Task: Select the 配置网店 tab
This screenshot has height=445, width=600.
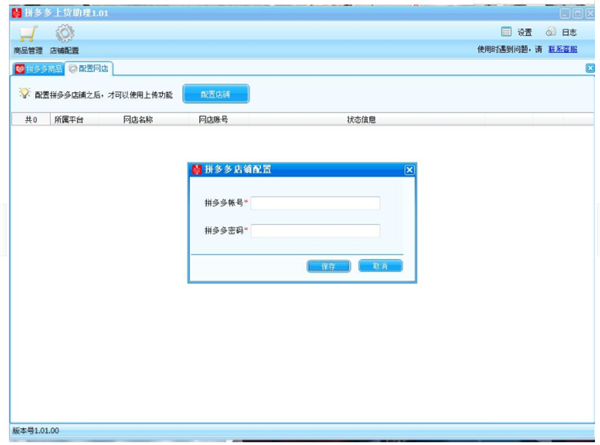Action: pos(88,68)
